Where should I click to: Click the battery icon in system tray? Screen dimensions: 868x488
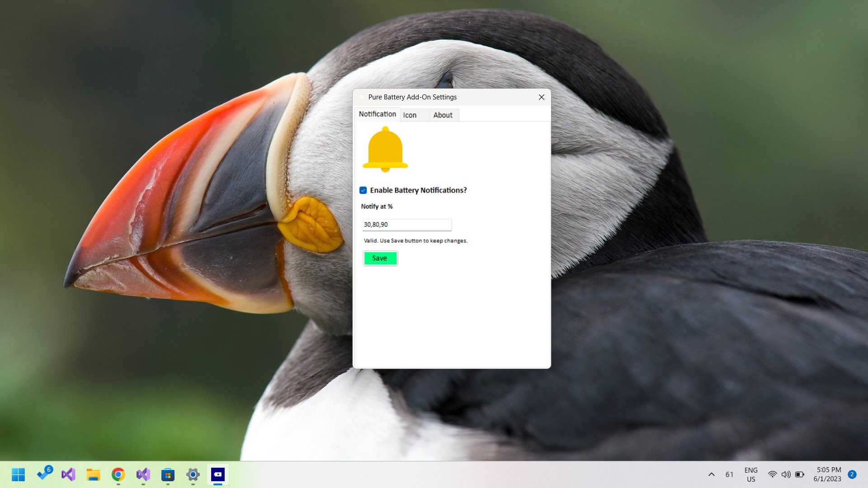point(800,474)
